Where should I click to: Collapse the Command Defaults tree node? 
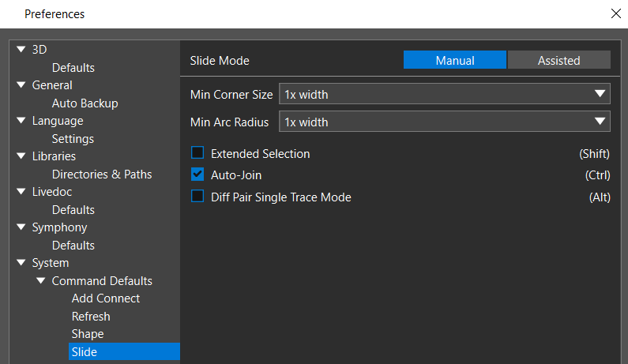(41, 281)
